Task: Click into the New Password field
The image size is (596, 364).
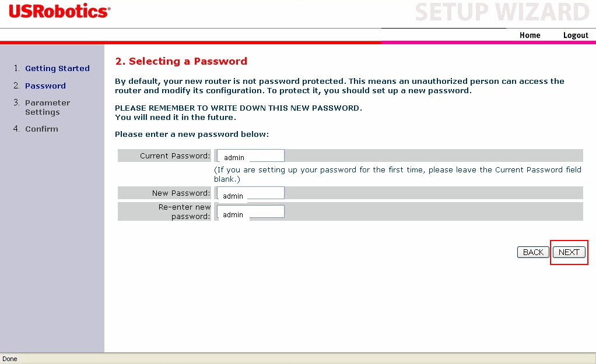Action: [x=251, y=193]
